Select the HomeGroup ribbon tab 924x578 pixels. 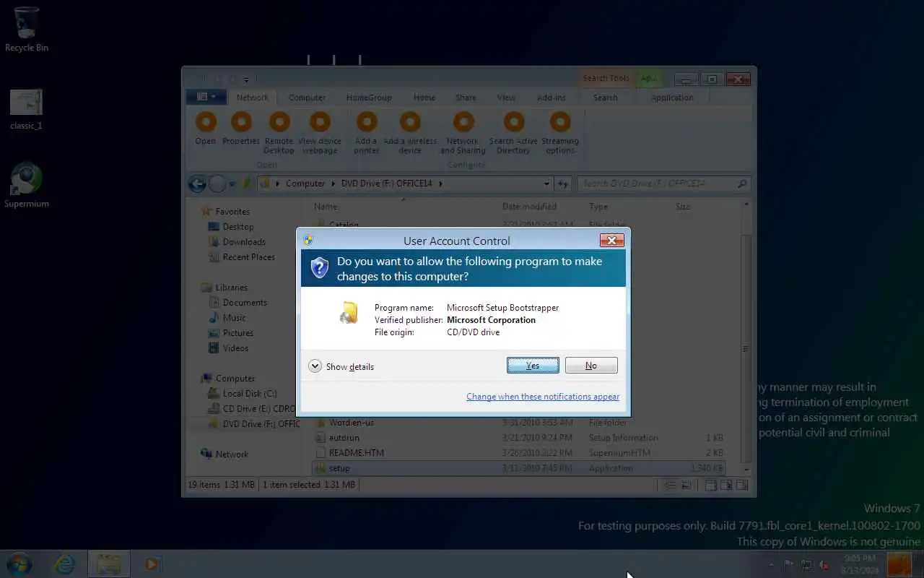tap(369, 98)
